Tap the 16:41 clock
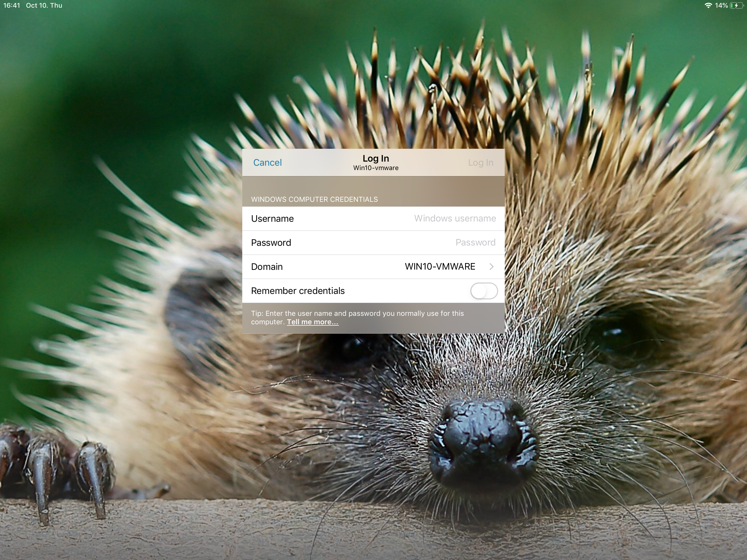The width and height of the screenshot is (747, 560). [12, 5]
